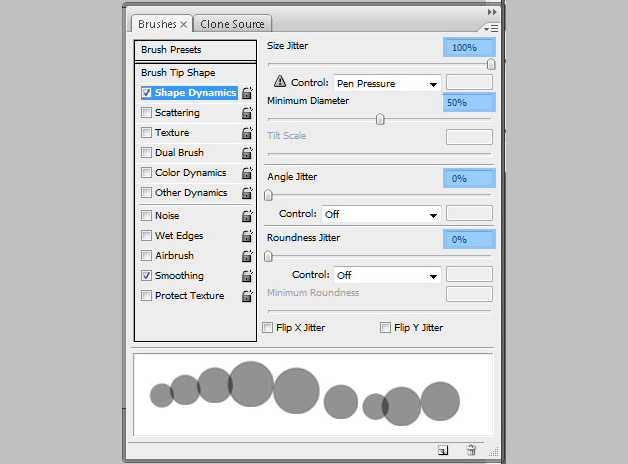Click the Roundness Jitter slider handle
This screenshot has width=628, height=464.
pos(268,256)
